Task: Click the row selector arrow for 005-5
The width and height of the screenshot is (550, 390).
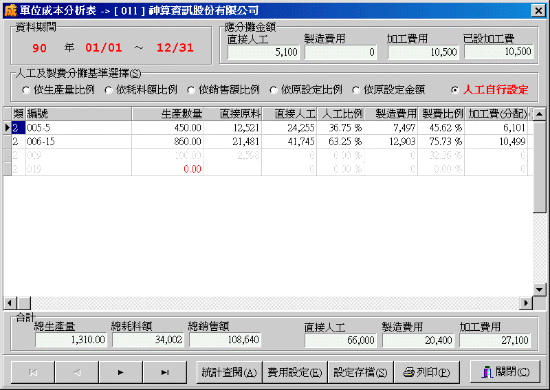Action: tap(7, 128)
